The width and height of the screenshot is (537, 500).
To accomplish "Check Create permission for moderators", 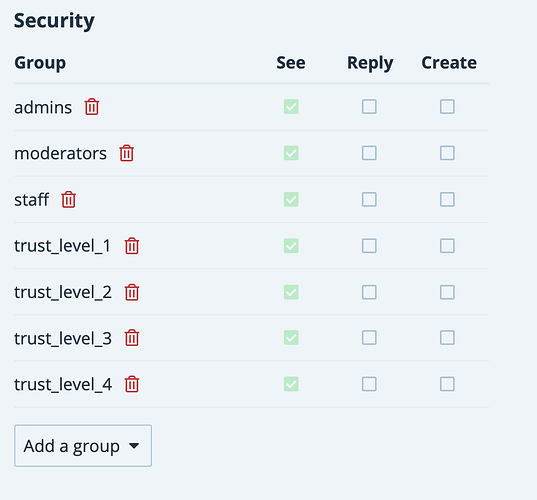I will click(447, 153).
